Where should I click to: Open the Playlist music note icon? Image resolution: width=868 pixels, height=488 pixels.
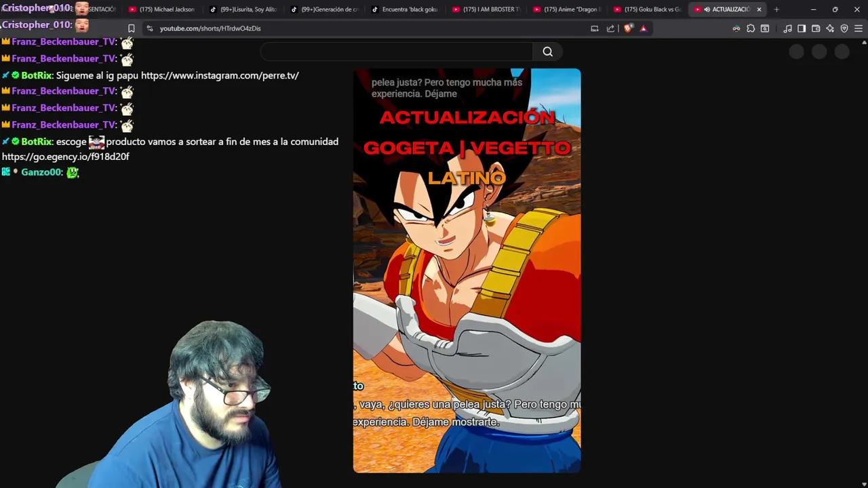point(787,28)
